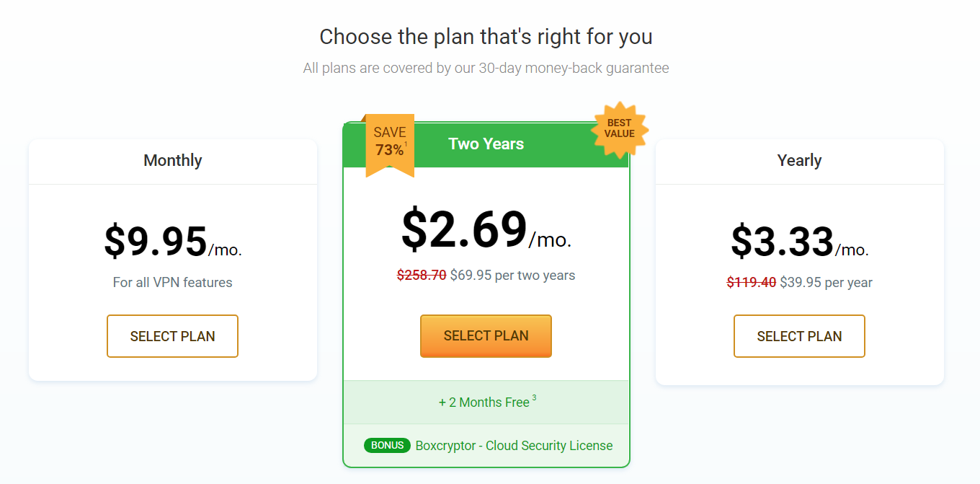This screenshot has width=980, height=484.
Task: Click the green BONUS pill badge
Action: (387, 445)
